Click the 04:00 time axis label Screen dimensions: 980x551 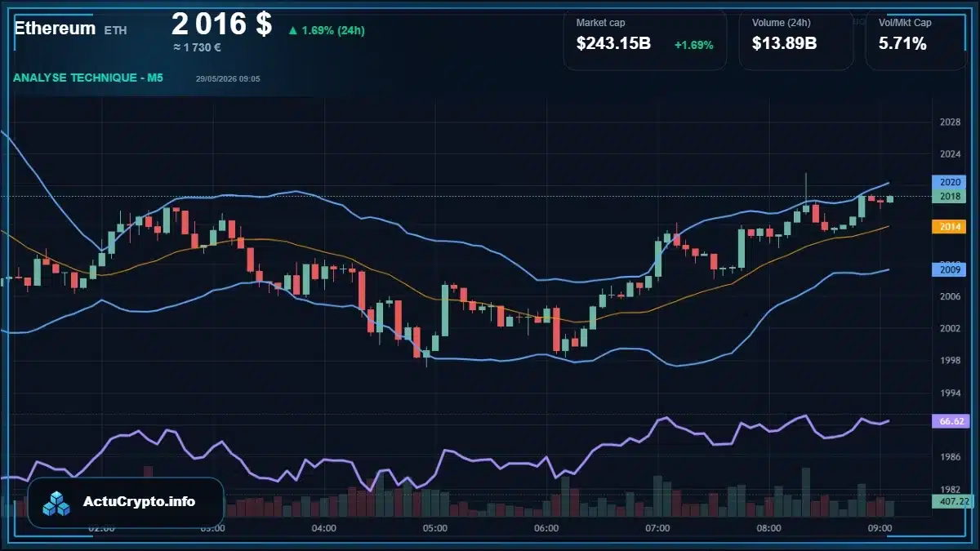(x=324, y=528)
